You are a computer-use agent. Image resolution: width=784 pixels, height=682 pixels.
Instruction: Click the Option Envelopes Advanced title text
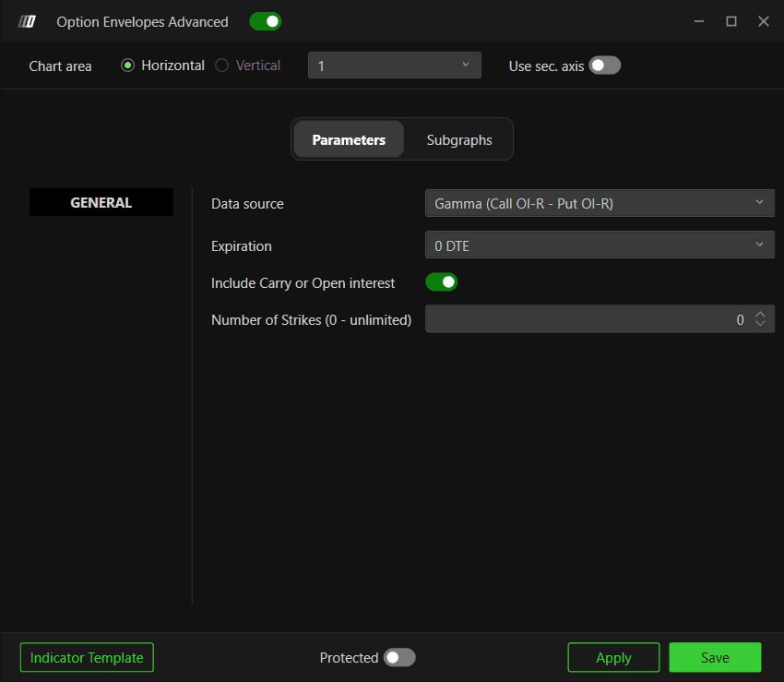point(142,22)
